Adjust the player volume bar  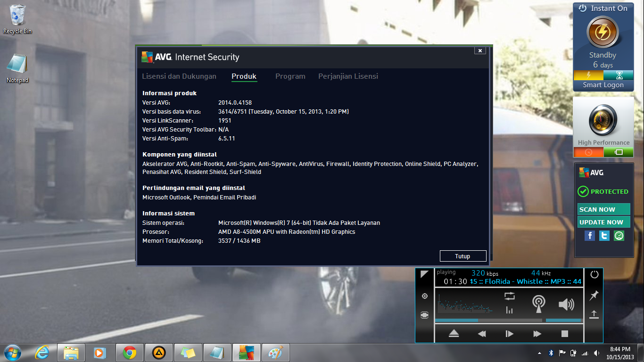click(x=564, y=321)
